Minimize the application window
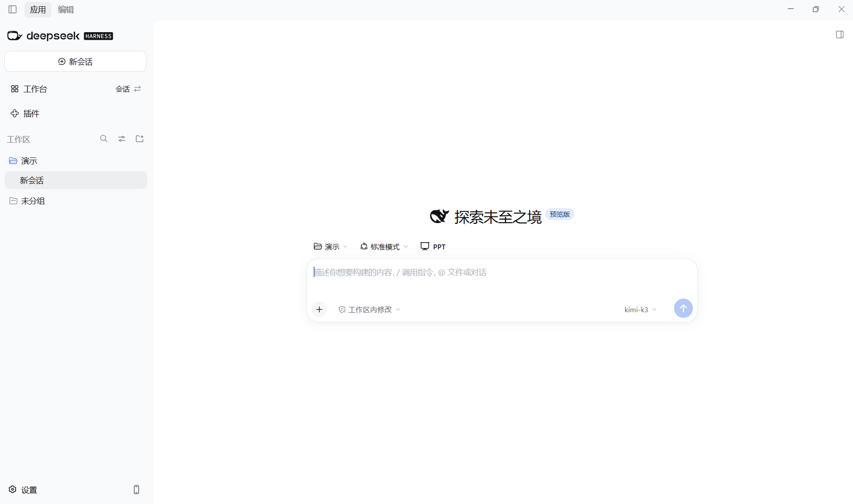The width and height of the screenshot is (853, 504). [791, 9]
